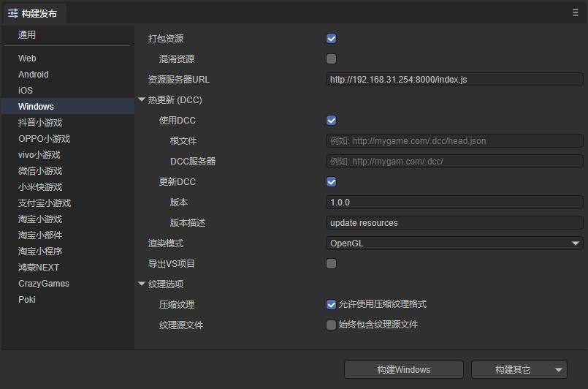This screenshot has height=389, width=588.
Task: Click the 根文件 input field
Action: [x=454, y=141]
